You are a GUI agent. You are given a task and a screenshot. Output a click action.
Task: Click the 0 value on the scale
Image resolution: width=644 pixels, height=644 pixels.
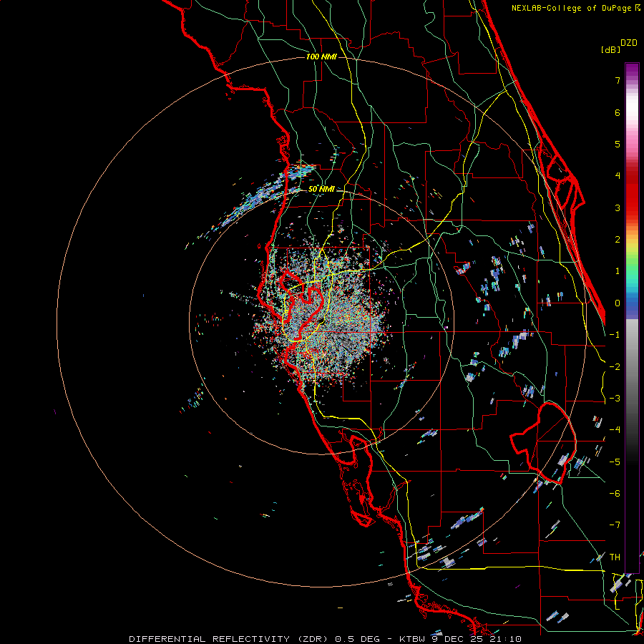(x=618, y=303)
